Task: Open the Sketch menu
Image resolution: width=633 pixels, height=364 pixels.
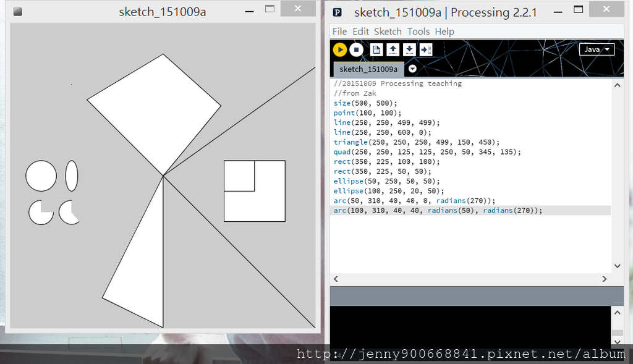Action: 388,32
